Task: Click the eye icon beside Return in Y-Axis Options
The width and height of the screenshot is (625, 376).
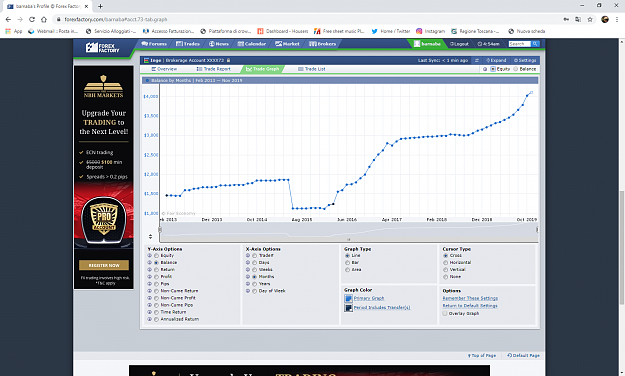Action: pos(149,270)
